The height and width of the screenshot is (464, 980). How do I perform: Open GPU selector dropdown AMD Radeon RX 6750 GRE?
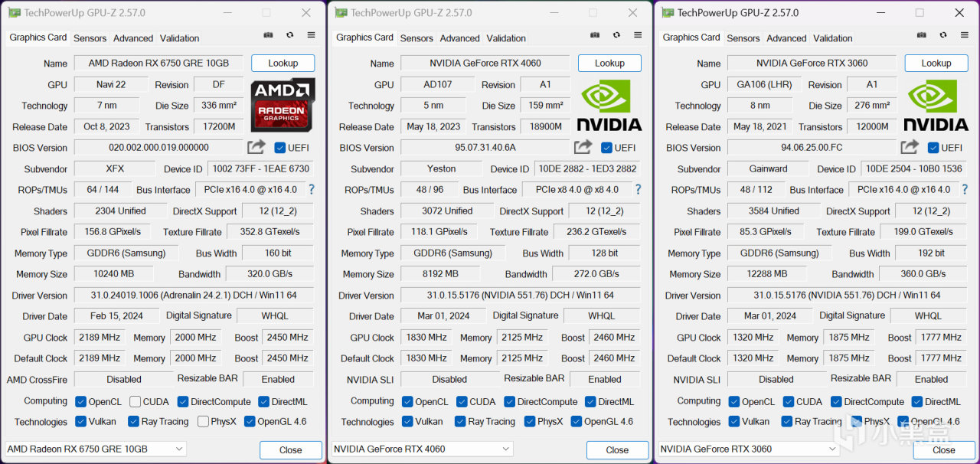(96, 449)
